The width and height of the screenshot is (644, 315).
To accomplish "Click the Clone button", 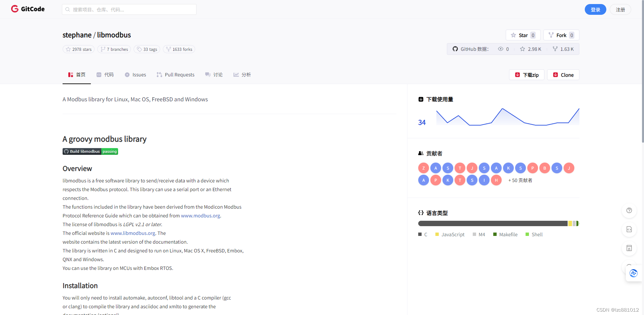I will [563, 75].
